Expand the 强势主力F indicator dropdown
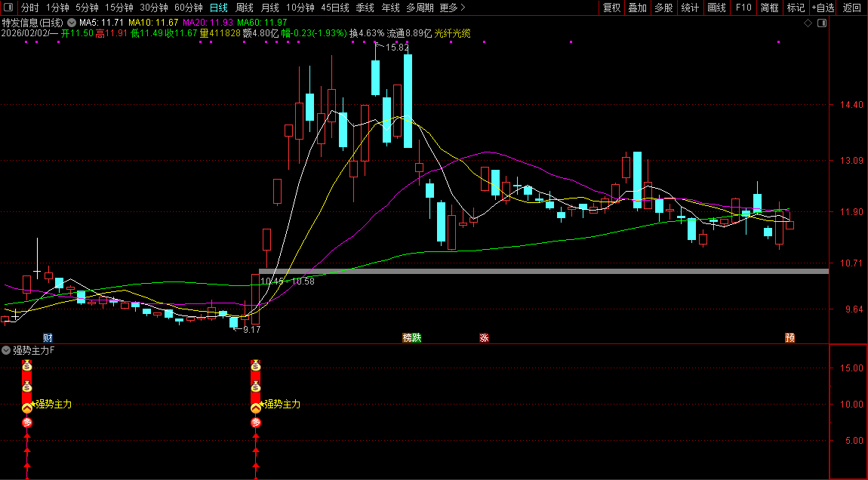The image size is (868, 480). [x=6, y=350]
